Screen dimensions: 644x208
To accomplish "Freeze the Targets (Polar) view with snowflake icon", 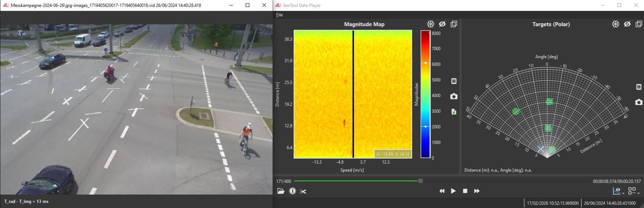I will tap(615, 24).
